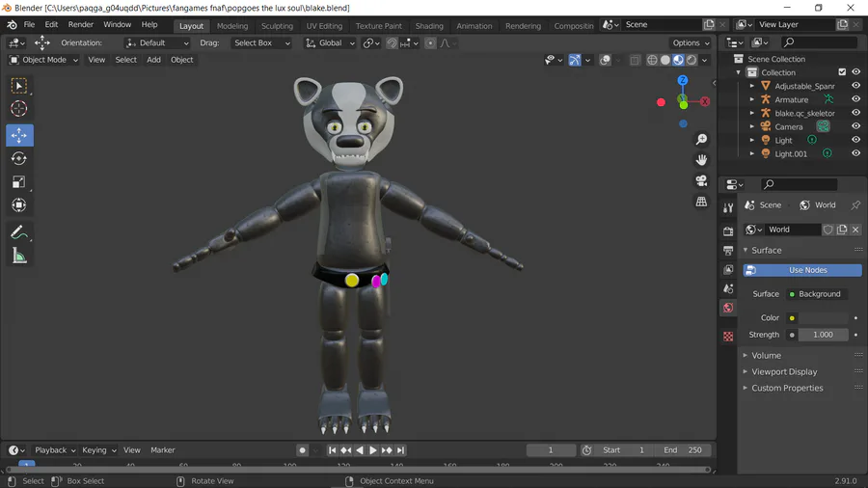Click the zoom magnifier viewport icon

tap(701, 140)
